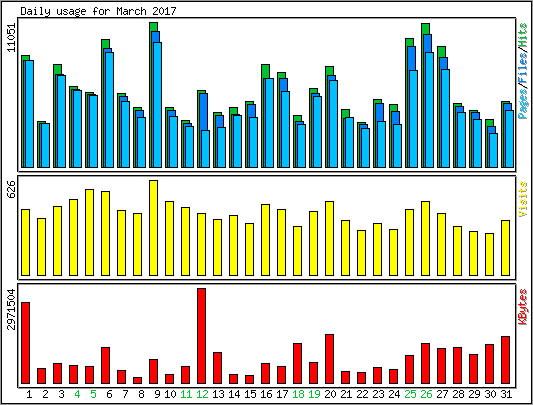Select green weekend day 18 label
Screen dimensions: 533x405
coord(298,394)
